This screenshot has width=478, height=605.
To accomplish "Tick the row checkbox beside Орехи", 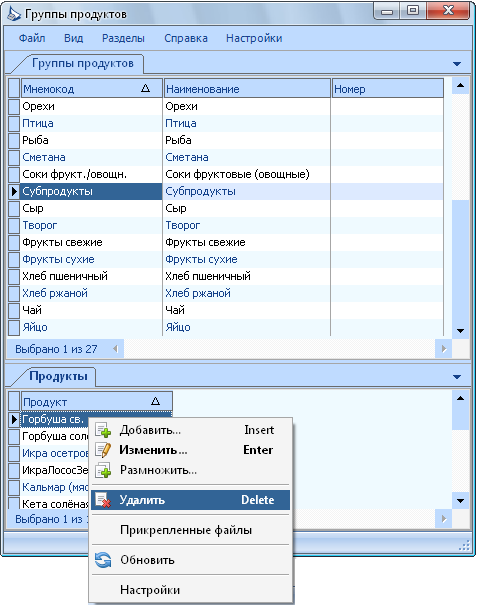I will point(14,106).
